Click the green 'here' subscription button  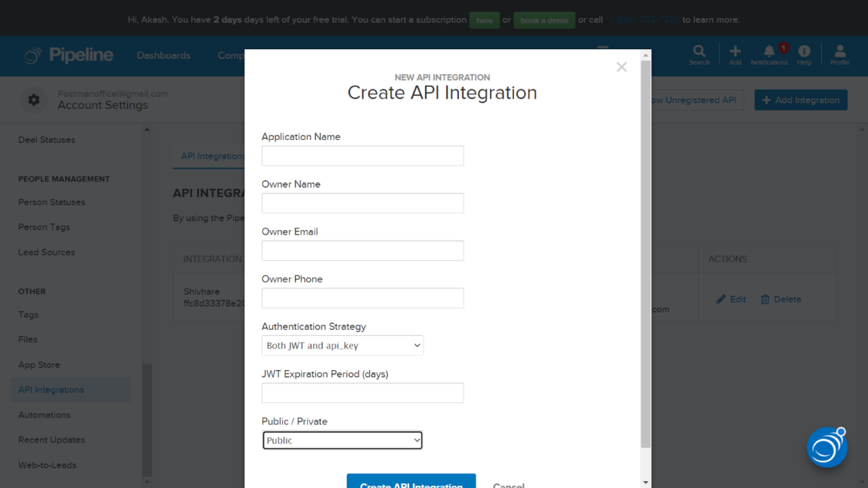485,20
